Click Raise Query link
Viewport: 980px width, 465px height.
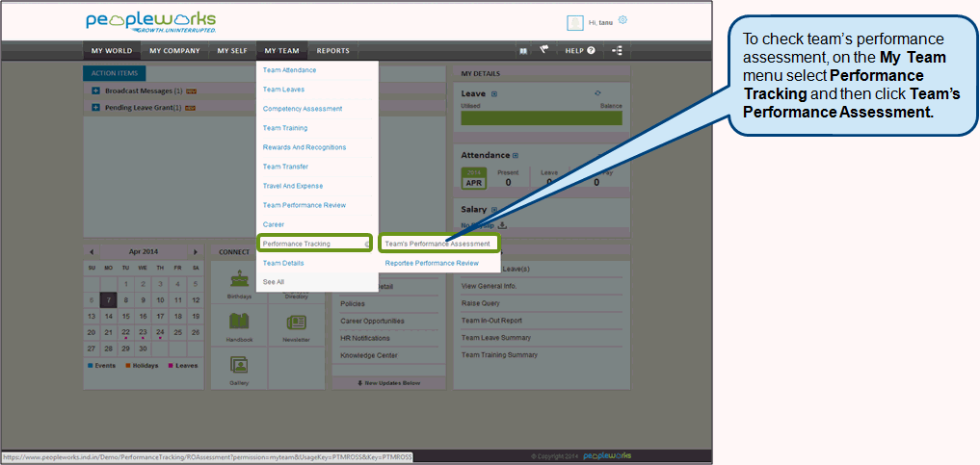pos(480,303)
